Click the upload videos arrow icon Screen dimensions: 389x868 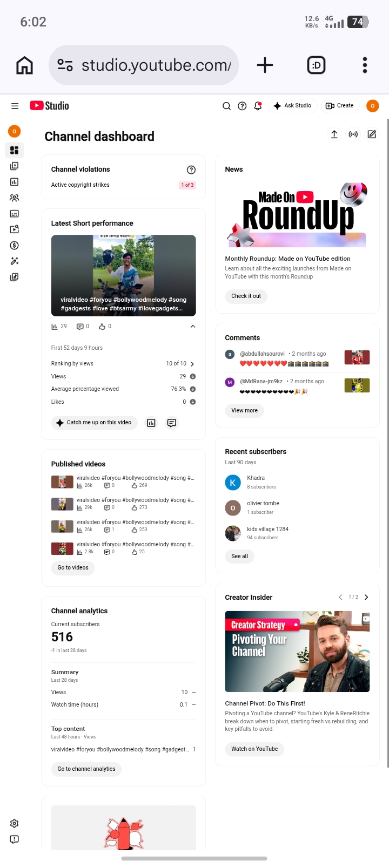tap(334, 134)
